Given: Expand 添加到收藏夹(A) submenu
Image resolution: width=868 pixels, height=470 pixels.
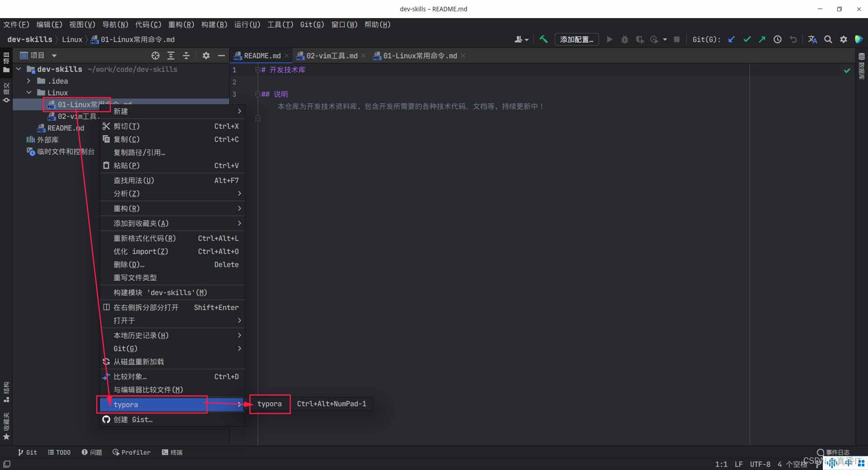Looking at the screenshot, I should (173, 223).
